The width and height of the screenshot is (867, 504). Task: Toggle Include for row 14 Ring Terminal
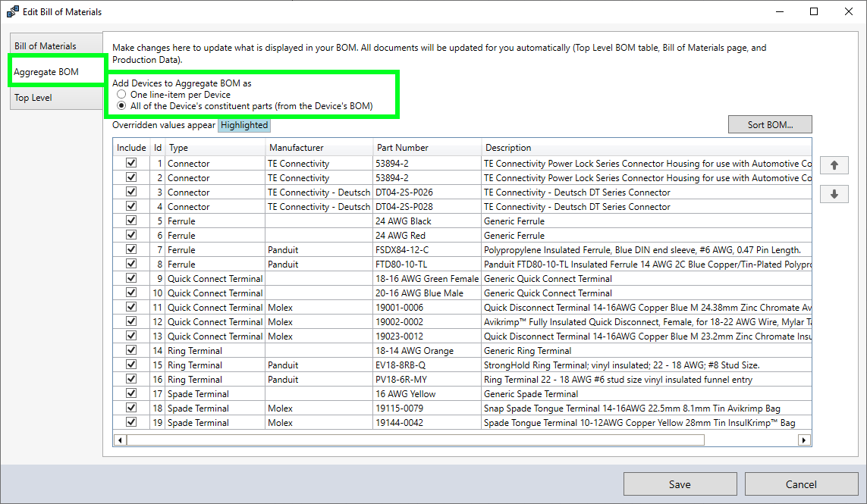click(131, 350)
